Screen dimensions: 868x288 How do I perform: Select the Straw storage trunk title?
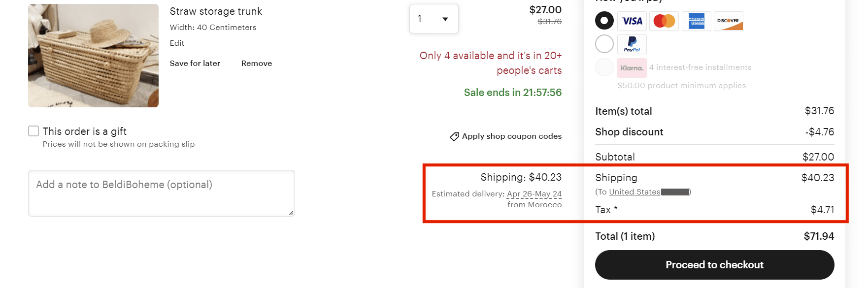coord(216,11)
